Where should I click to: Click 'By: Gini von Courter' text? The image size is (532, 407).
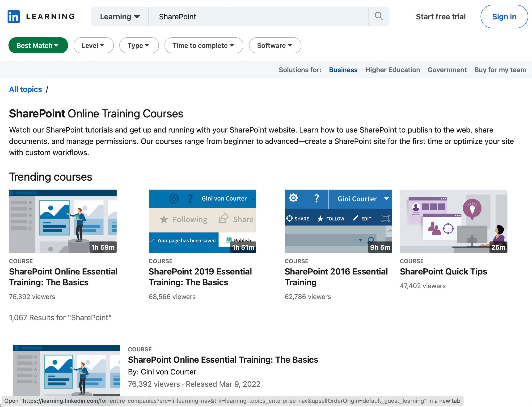point(162,372)
